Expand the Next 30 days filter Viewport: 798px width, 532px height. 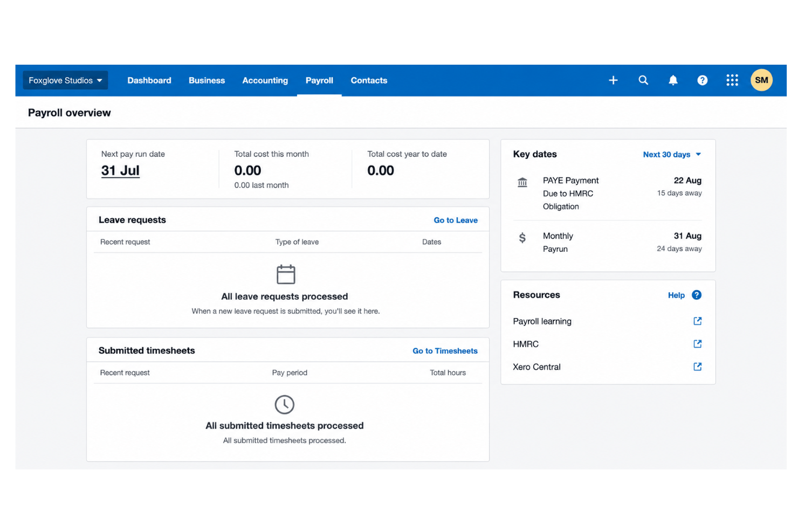coord(672,155)
